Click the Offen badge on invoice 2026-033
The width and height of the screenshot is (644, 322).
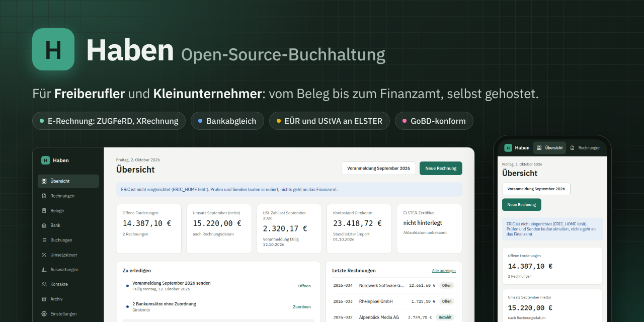coord(447,301)
